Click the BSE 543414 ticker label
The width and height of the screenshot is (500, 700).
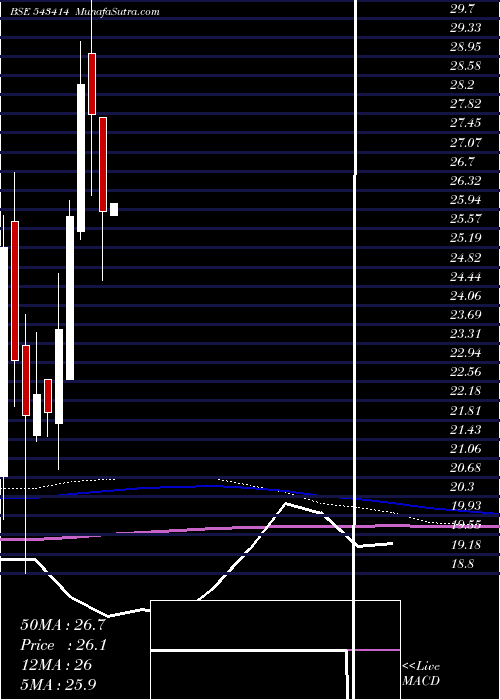(39, 12)
